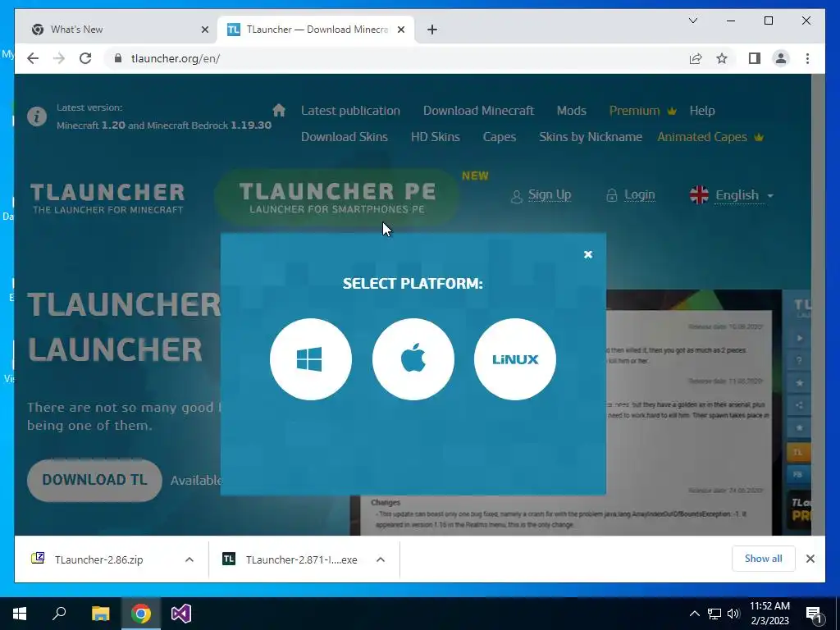Screen dimensions: 840x630
Task: Close the What's New tab
Action: pos(204,30)
